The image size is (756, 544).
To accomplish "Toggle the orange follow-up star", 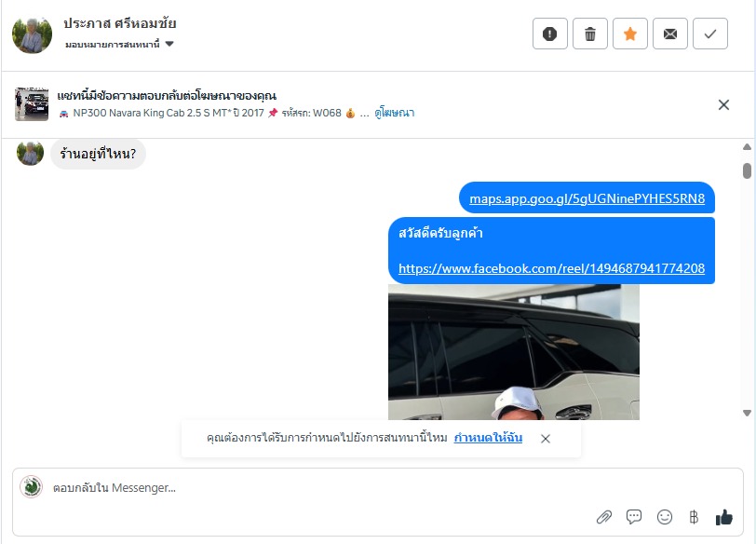I will click(629, 34).
